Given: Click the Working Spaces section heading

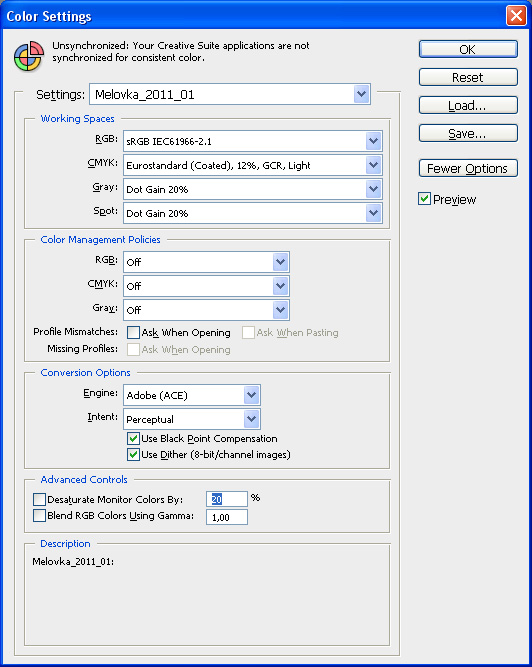Looking at the screenshot, I should 77,119.
